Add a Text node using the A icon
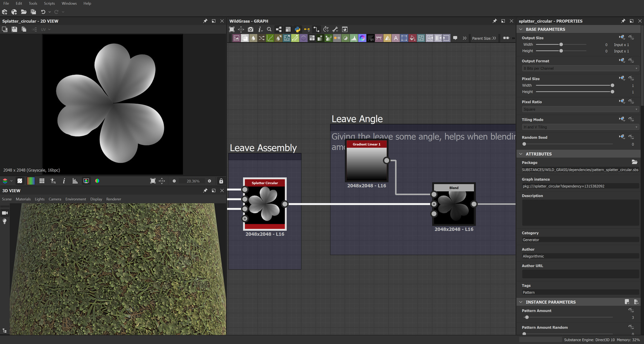Viewport: 644px width, 344px height. [396, 38]
